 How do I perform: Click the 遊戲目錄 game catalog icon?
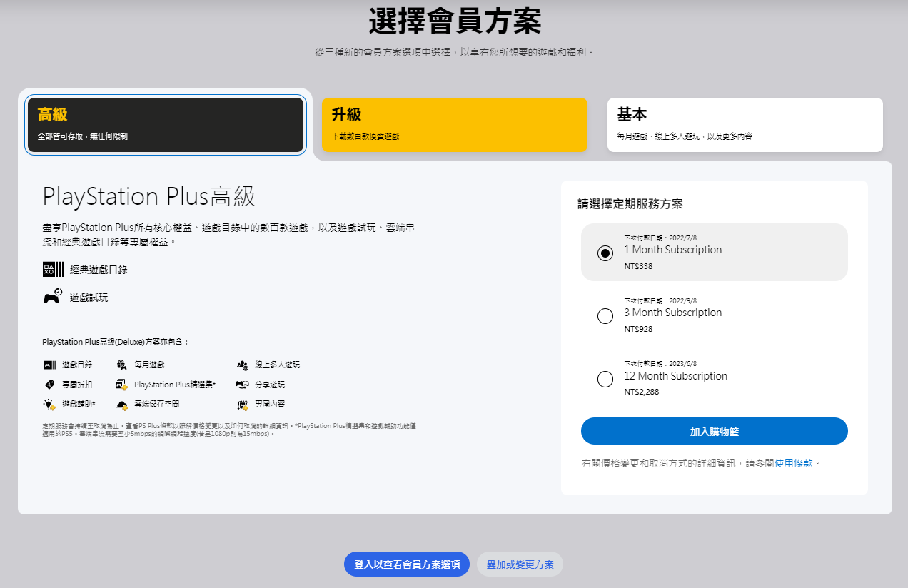coord(49,365)
